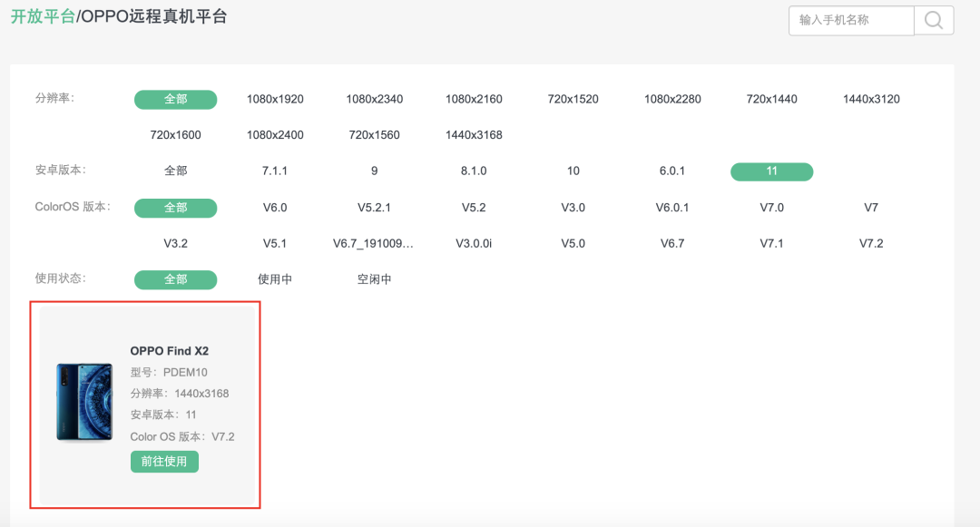Viewport: 980px width, 527px height.
Task: Filter by ColorOS V5.2.1
Action: pos(375,208)
